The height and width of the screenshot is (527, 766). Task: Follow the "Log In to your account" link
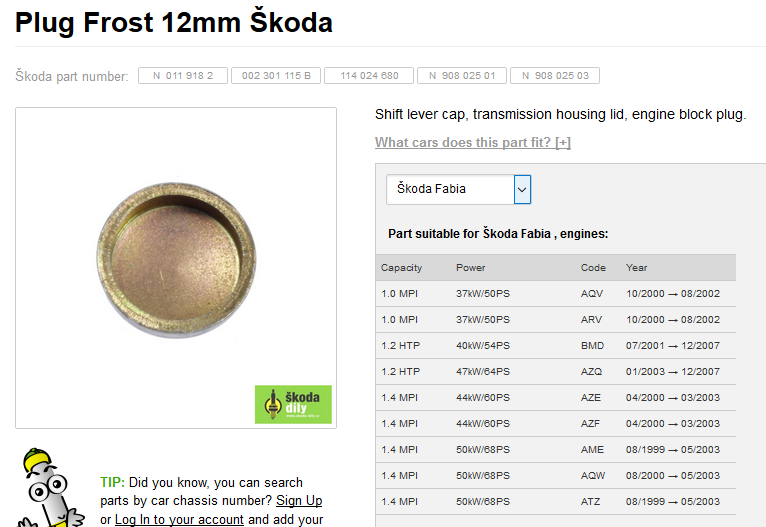(179, 519)
